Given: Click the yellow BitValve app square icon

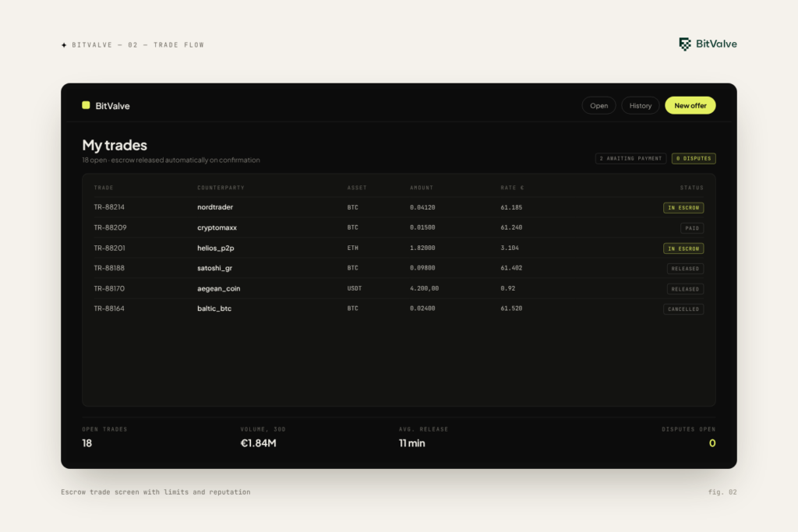Looking at the screenshot, I should tap(86, 105).
